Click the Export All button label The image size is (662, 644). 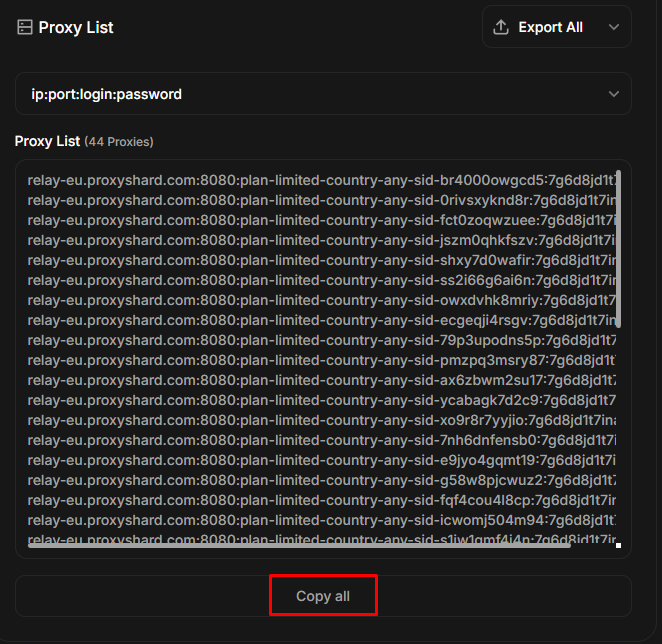[550, 27]
